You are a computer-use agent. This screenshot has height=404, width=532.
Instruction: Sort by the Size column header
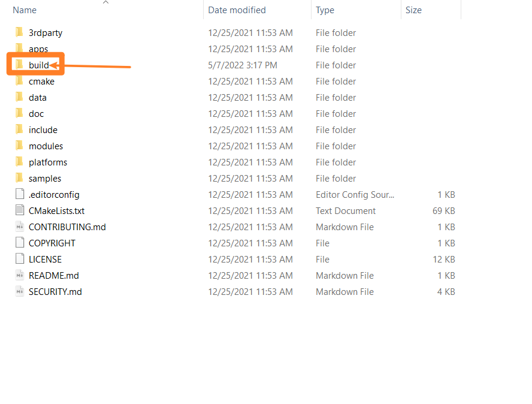click(413, 10)
